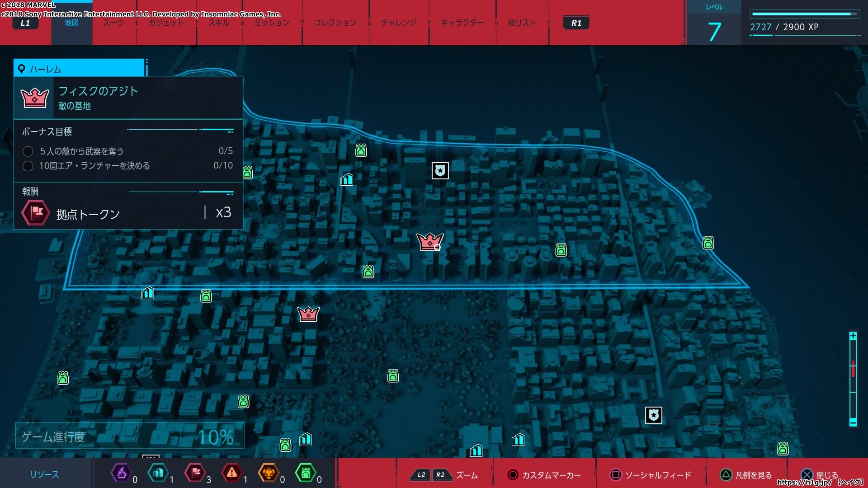Click the minus at the zoom slider bottom
The image size is (868, 488).
853,422
